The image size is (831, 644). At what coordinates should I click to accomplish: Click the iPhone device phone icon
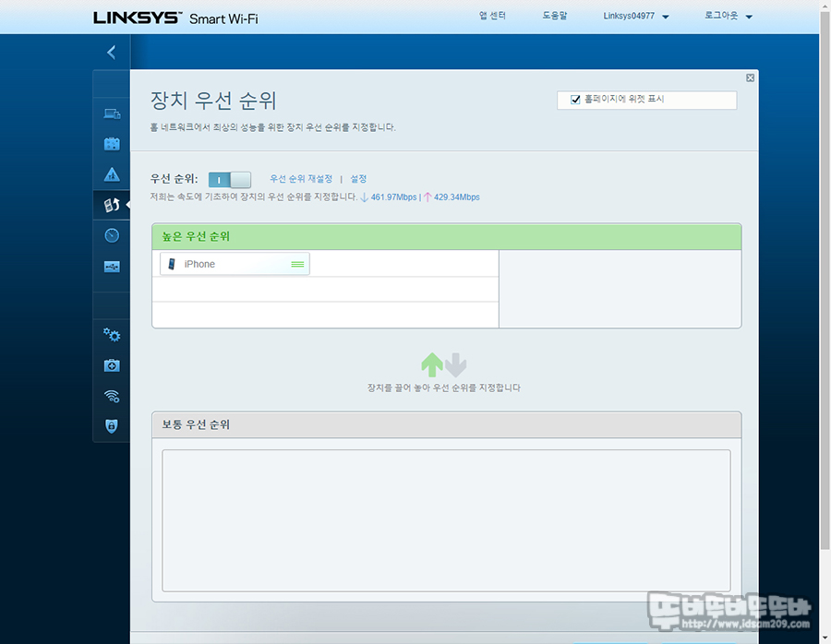(x=172, y=264)
